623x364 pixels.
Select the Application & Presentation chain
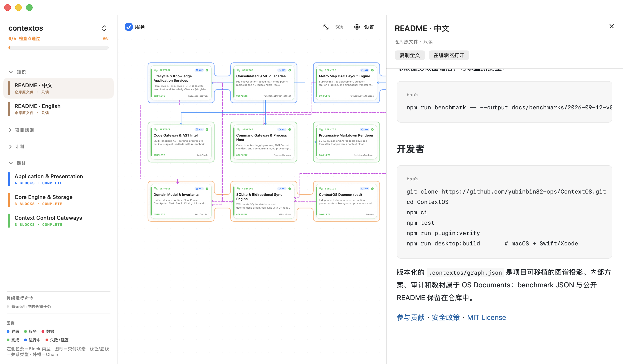[58, 179]
